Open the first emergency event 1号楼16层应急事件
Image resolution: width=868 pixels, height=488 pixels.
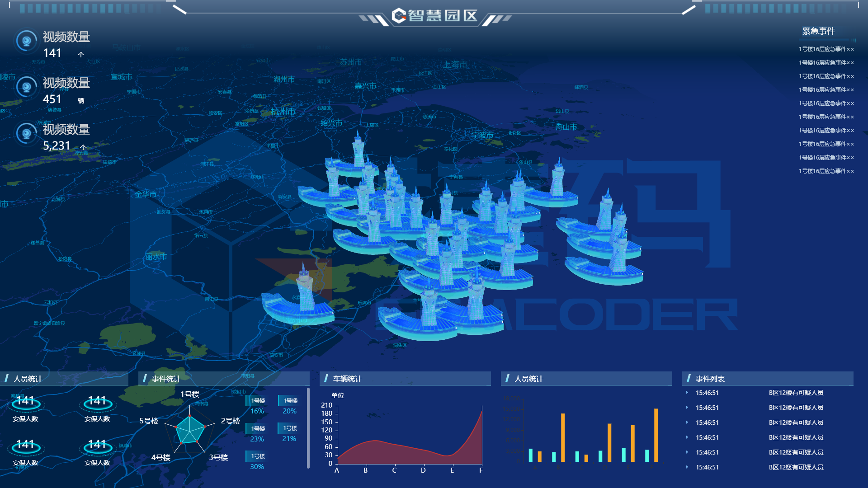pyautogui.click(x=826, y=49)
